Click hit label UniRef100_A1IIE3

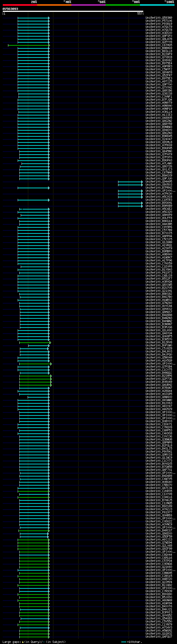(159, 115)
